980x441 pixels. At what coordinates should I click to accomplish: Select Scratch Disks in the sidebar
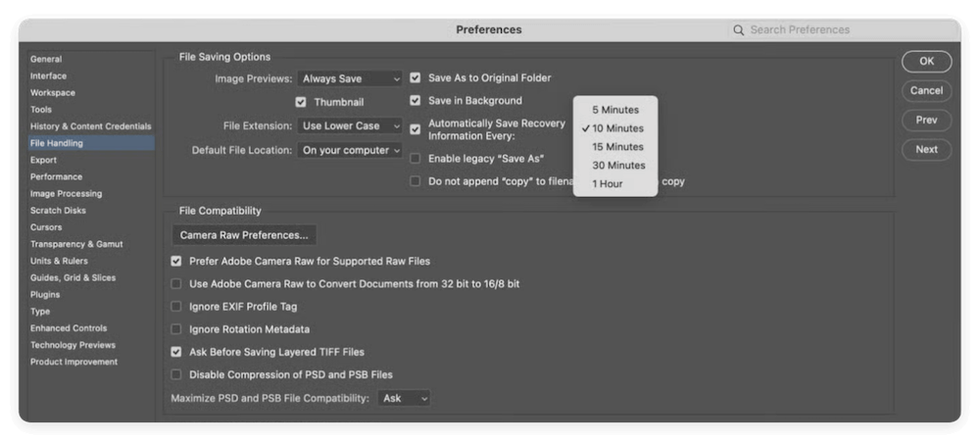click(58, 211)
